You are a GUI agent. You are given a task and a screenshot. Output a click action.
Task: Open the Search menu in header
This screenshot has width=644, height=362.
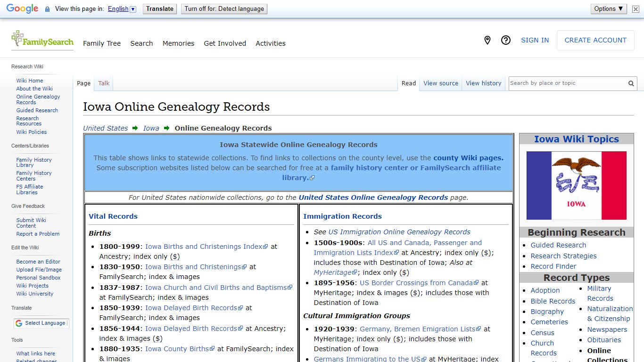(x=141, y=43)
